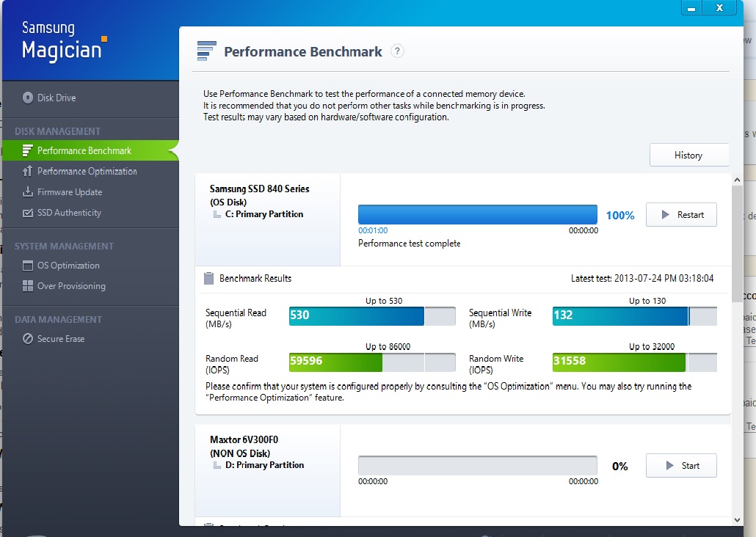The image size is (756, 537).
Task: Click the Sequential Read result bar 530
Action: tap(372, 316)
